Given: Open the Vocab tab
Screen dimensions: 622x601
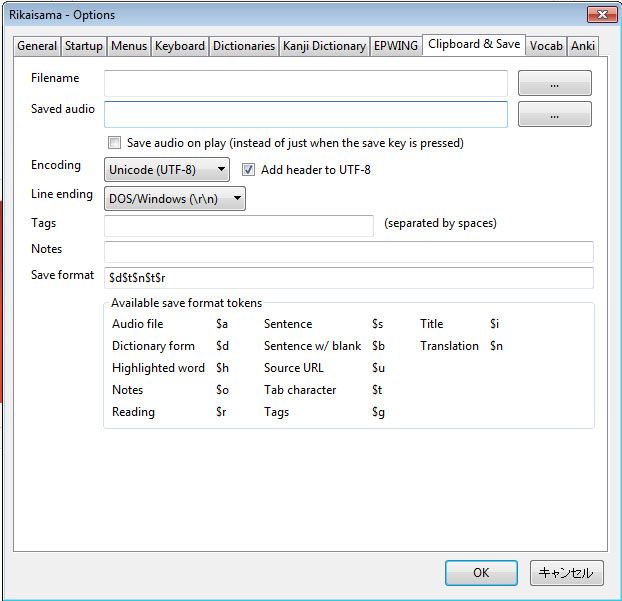Looking at the screenshot, I should 546,46.
